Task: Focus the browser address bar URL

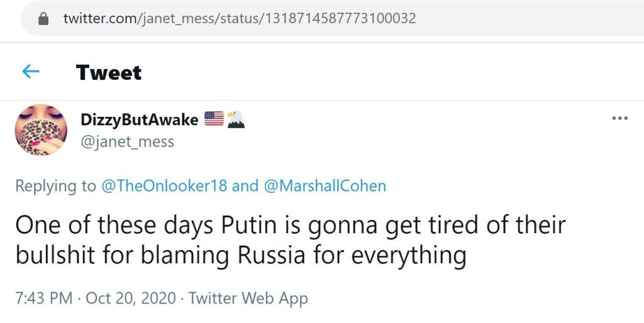Action: 239,18
